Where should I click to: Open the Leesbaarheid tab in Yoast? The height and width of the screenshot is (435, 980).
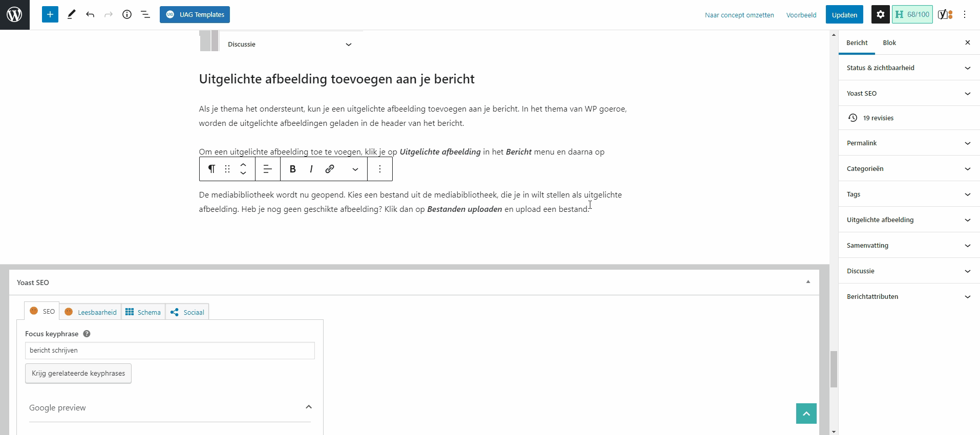pos(91,312)
